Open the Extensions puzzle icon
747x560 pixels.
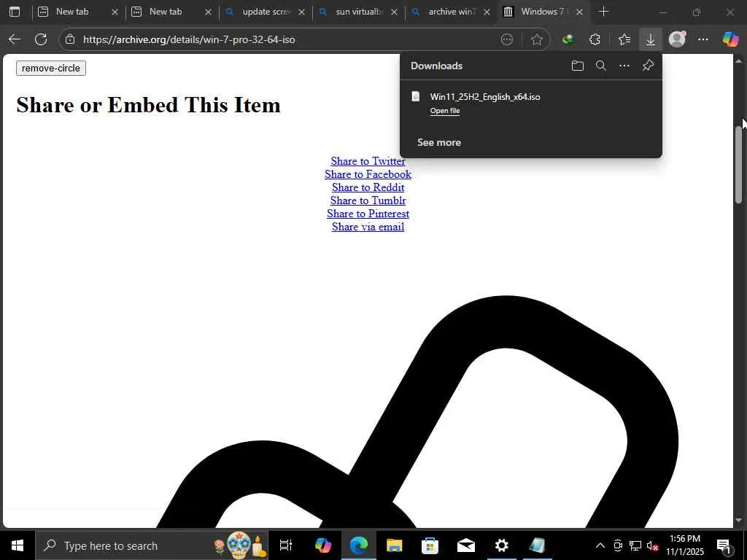[595, 39]
